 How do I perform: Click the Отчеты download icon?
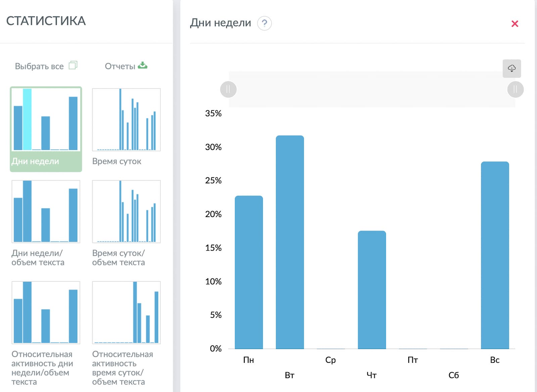pyautogui.click(x=143, y=65)
